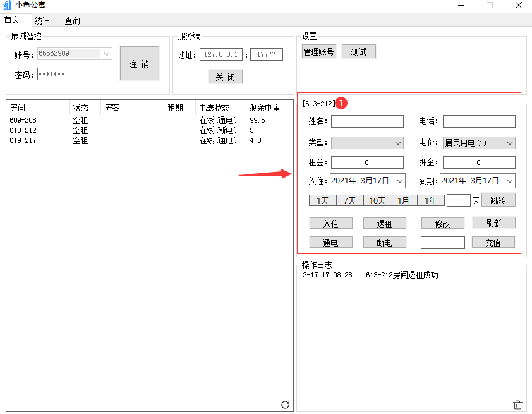Viewport: 532px width, 414px height.
Task: Click the log entry 613-212房间退租成功
Action: pyautogui.click(x=402, y=275)
